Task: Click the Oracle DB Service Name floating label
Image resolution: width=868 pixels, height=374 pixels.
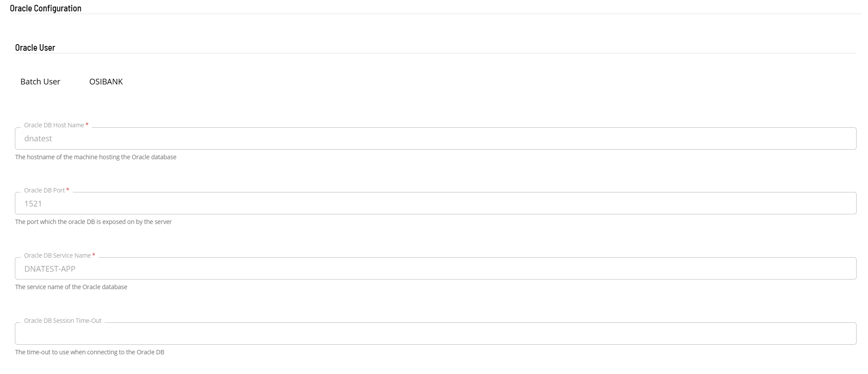Action: [57, 255]
